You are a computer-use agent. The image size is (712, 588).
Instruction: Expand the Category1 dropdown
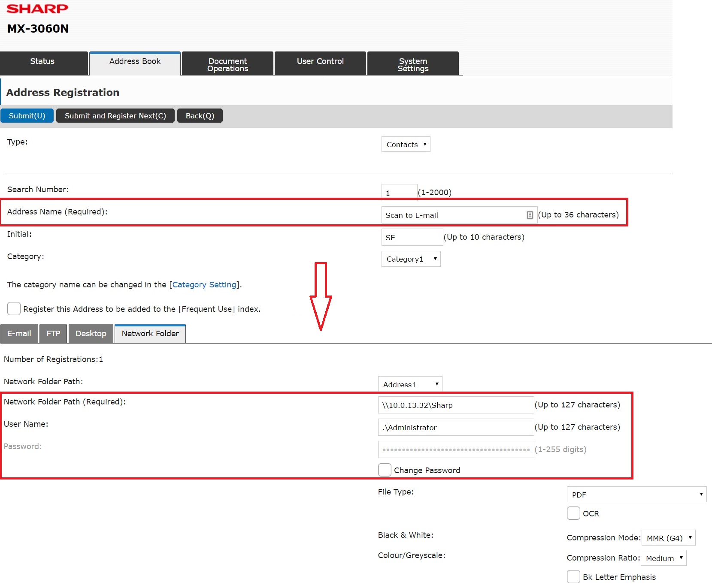click(x=411, y=259)
